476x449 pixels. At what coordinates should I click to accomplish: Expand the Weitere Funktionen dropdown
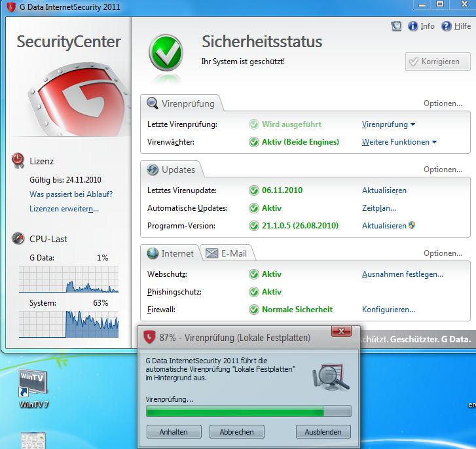pos(399,142)
